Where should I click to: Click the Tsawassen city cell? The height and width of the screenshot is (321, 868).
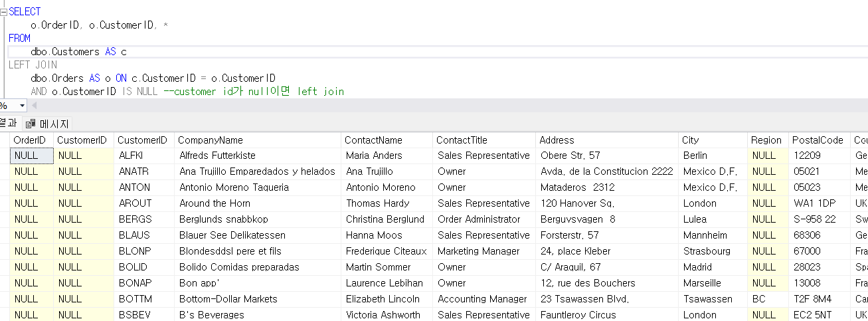pyautogui.click(x=713, y=299)
